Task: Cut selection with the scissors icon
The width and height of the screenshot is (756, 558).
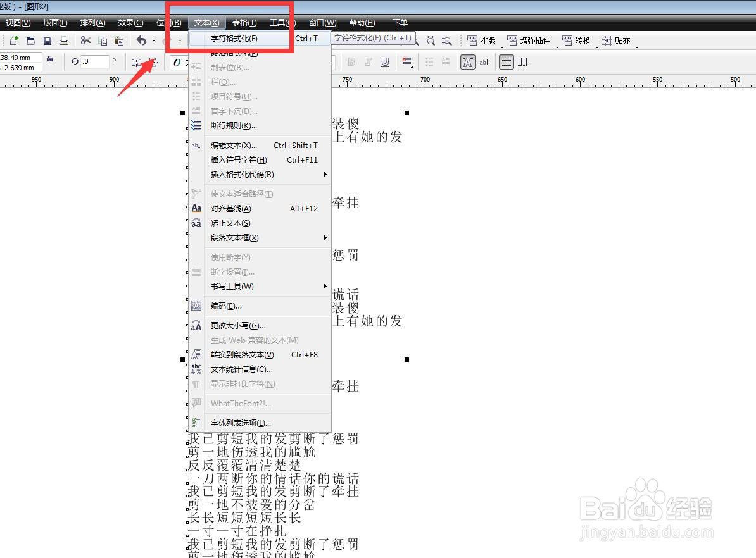Action: tap(86, 40)
